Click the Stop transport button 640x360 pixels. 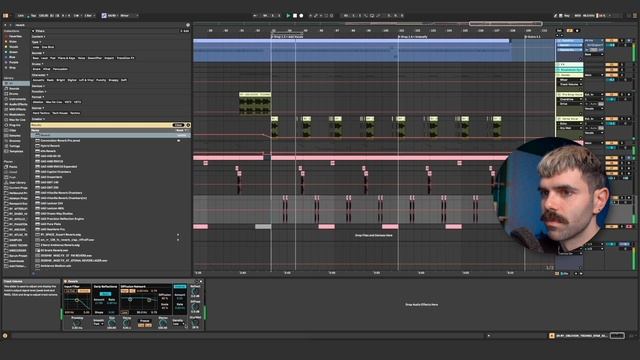(x=295, y=16)
